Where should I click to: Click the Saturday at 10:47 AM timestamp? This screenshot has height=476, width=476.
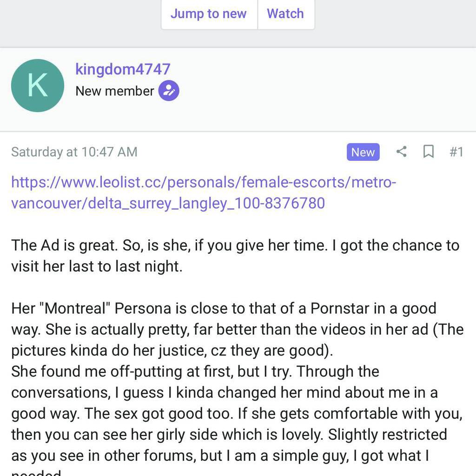(74, 152)
